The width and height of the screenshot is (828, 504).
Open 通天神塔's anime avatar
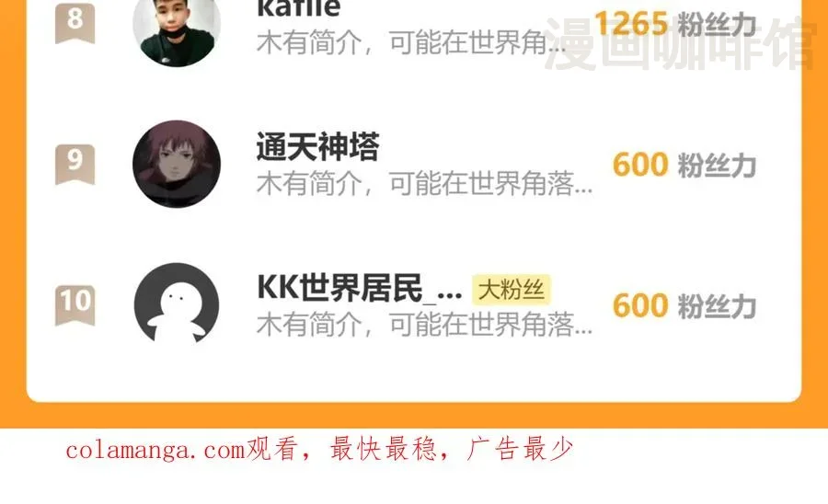coord(177,164)
